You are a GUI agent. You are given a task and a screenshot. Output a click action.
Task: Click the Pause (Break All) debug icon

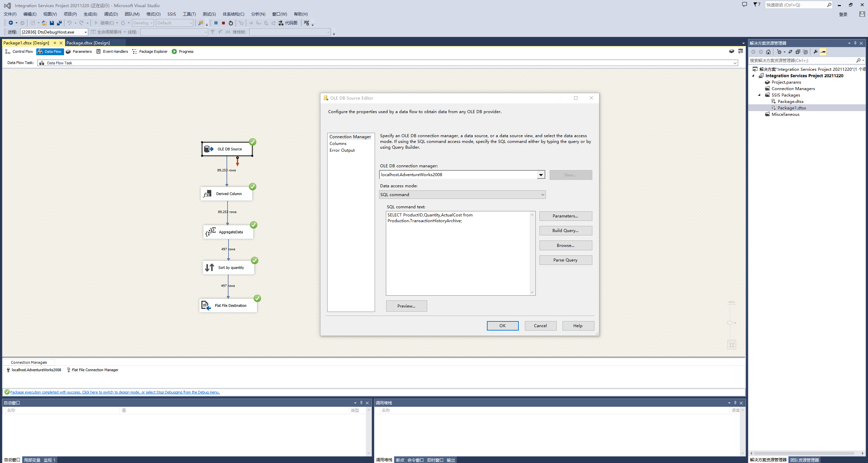(x=216, y=23)
